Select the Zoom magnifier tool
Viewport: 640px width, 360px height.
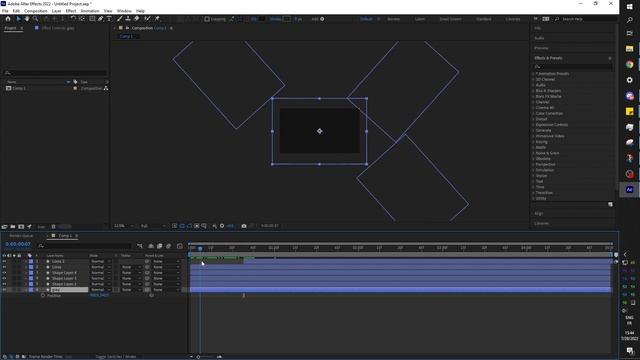36,19
